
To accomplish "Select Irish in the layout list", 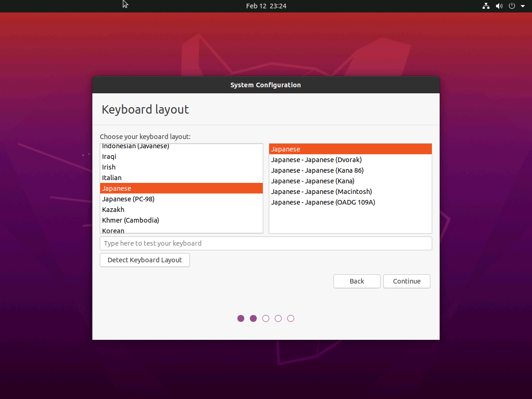I will coord(181,167).
